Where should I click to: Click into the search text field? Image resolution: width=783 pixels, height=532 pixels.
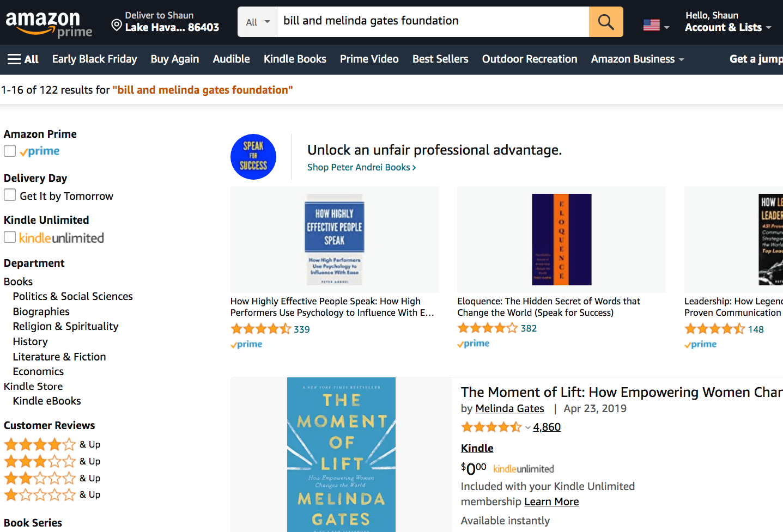coord(433,22)
